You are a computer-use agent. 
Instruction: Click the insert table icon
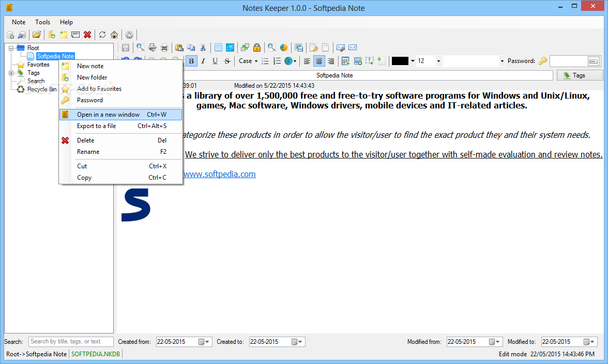click(345, 61)
